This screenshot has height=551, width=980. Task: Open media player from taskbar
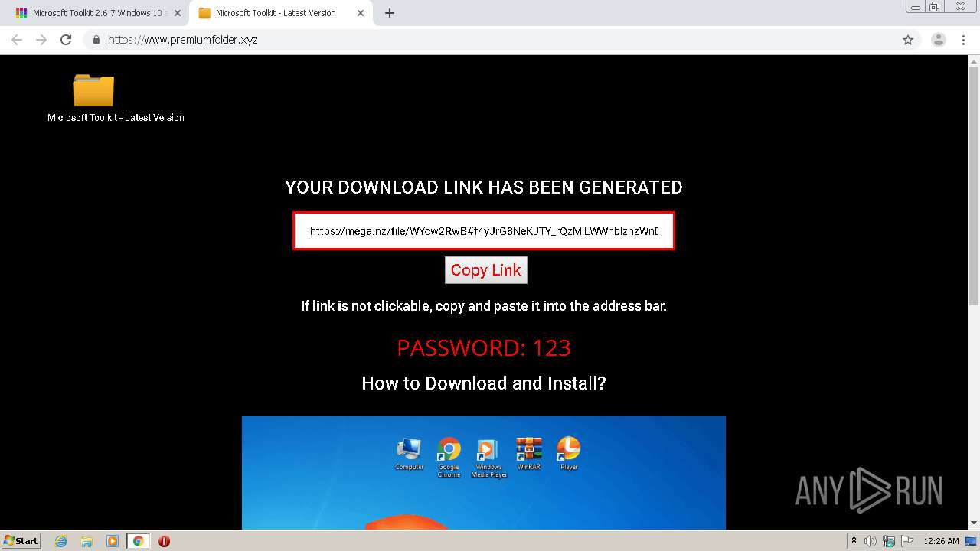(x=113, y=541)
